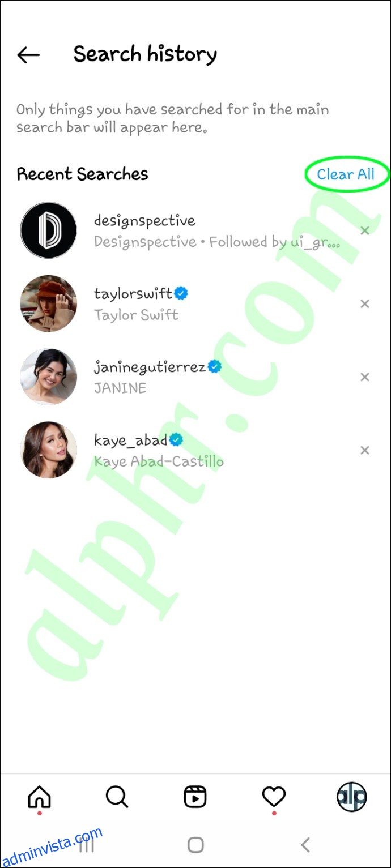This screenshot has width=391, height=868.
Task: Open the heart activity notifications tab
Action: tap(274, 798)
